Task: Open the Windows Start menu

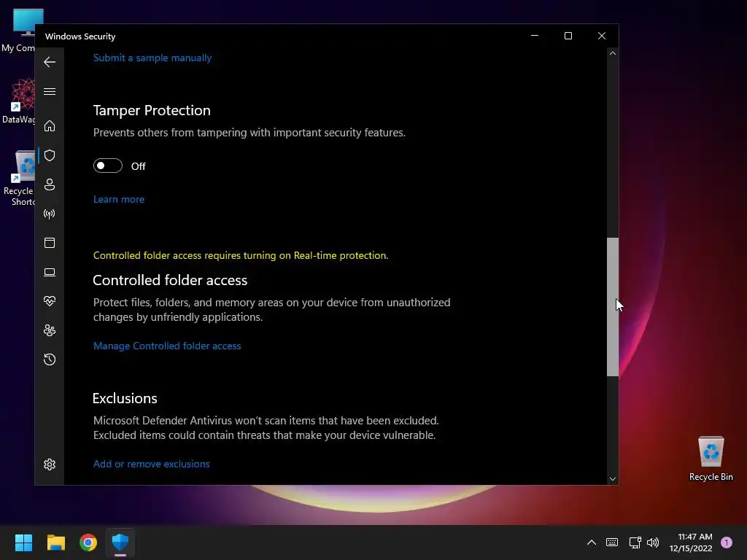Action: coord(23,542)
